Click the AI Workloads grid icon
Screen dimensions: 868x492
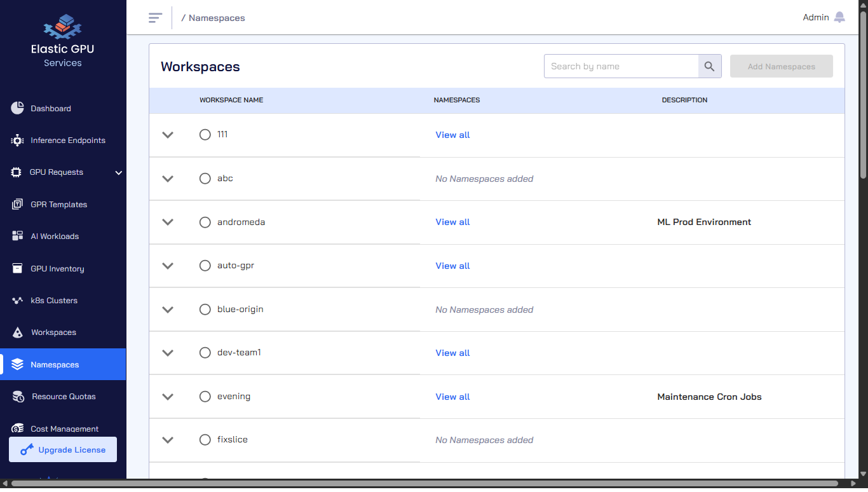point(17,236)
